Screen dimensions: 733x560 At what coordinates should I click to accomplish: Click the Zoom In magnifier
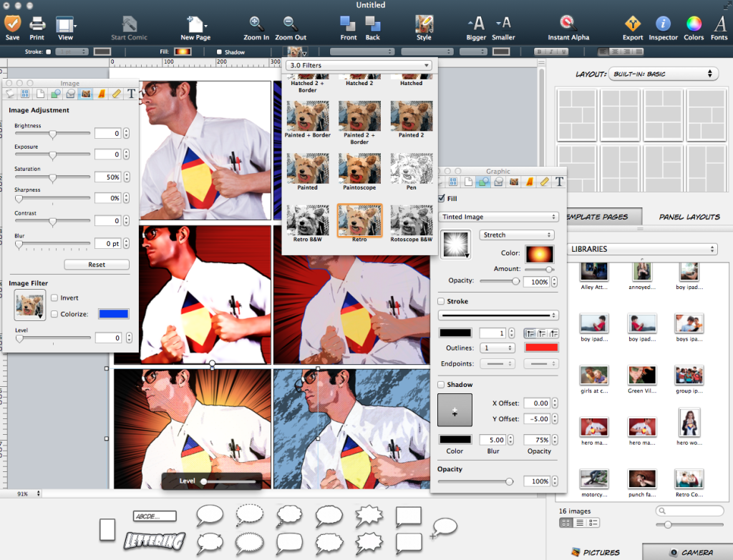256,24
